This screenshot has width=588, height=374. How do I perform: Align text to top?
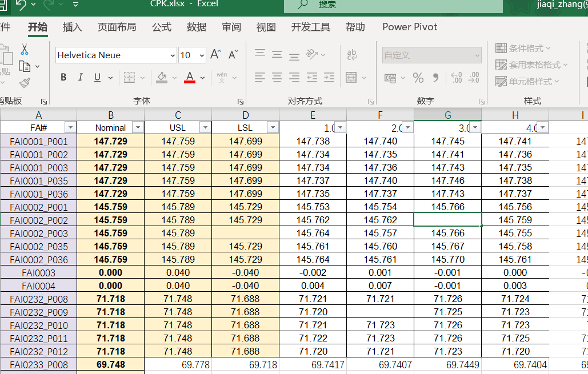point(260,53)
